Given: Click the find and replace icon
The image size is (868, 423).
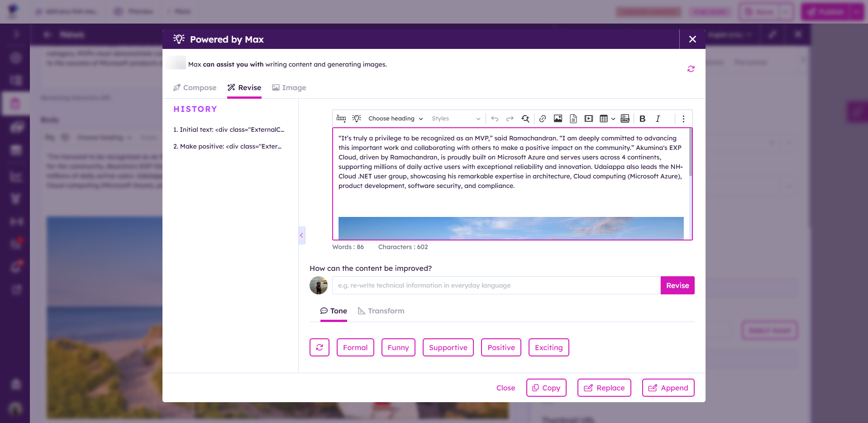Looking at the screenshot, I should click(x=525, y=119).
